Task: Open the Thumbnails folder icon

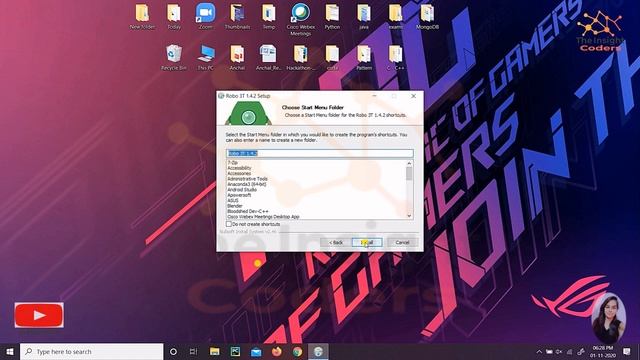Action: (x=237, y=16)
